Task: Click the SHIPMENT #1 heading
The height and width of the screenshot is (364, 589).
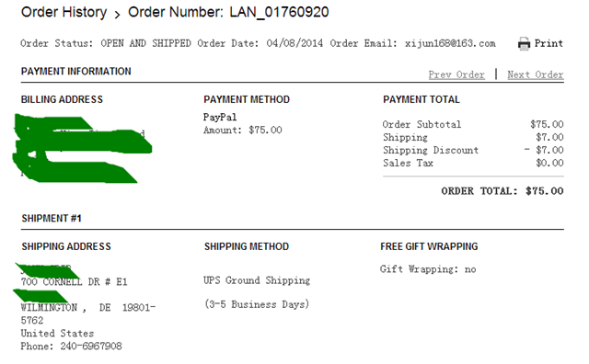Action: click(x=52, y=219)
